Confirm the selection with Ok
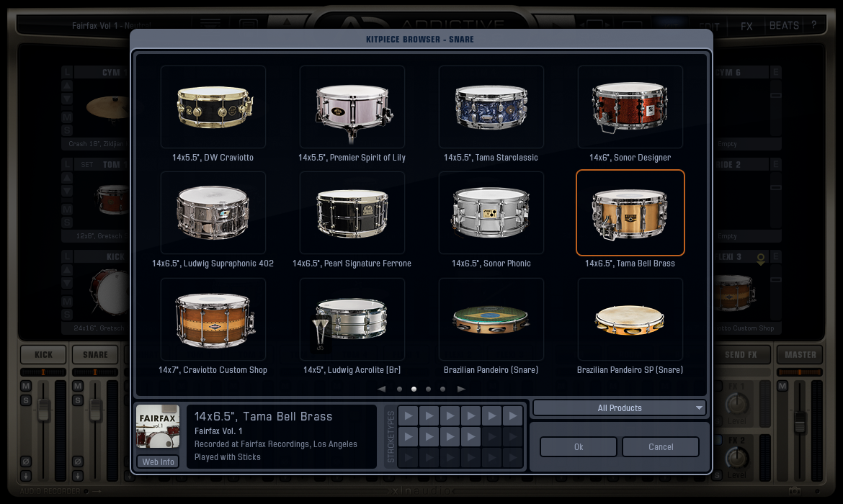Screen dimensions: 843x504 tap(579, 447)
